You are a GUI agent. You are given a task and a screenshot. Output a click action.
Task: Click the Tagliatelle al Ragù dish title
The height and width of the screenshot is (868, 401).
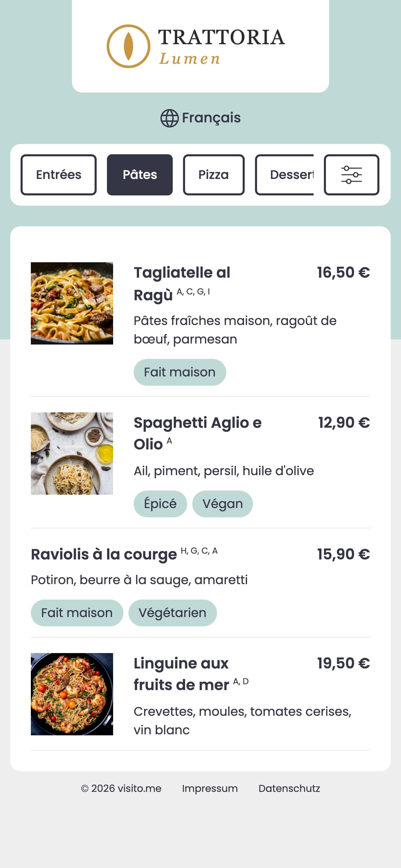182,284
